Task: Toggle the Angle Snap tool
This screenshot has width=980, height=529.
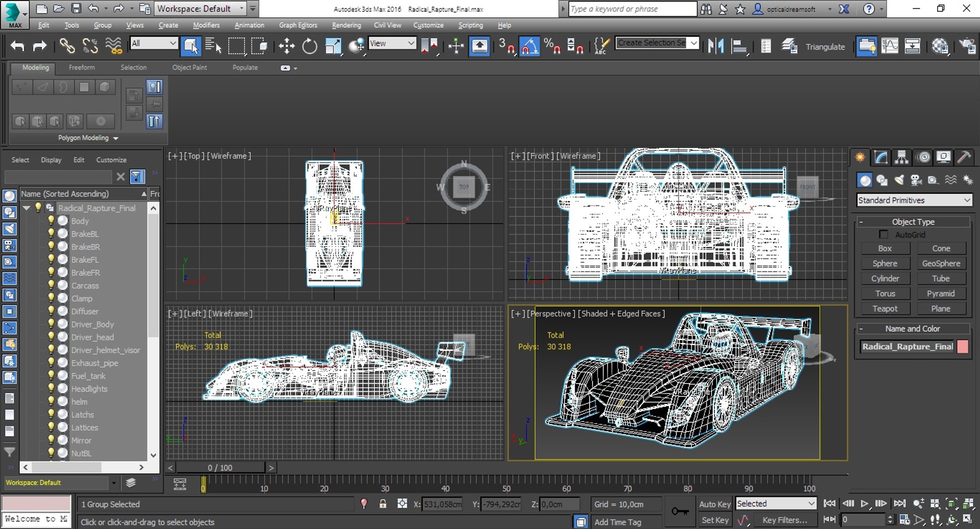Action: coord(529,46)
